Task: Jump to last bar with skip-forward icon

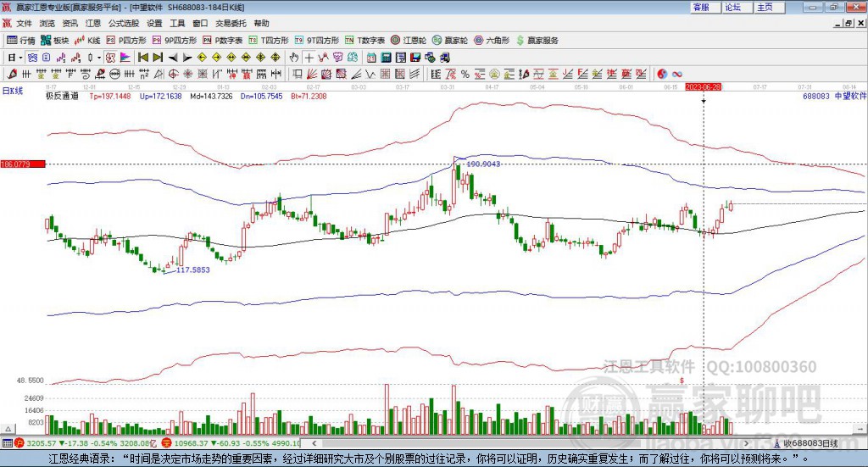Action: tap(158, 58)
